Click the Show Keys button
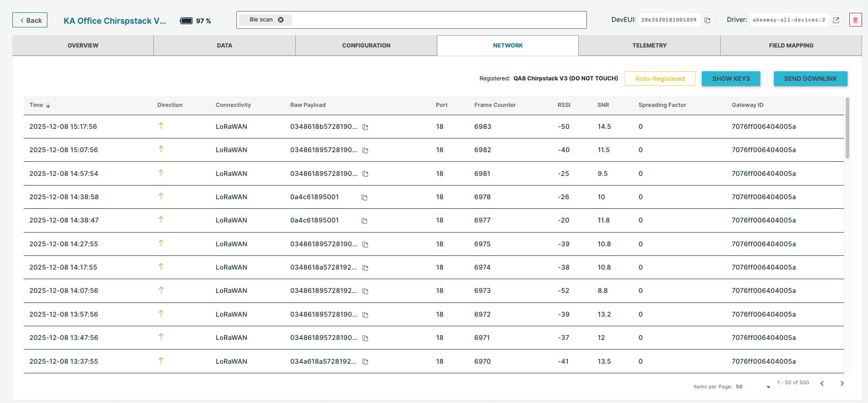This screenshot has height=403, width=868. pos(731,79)
